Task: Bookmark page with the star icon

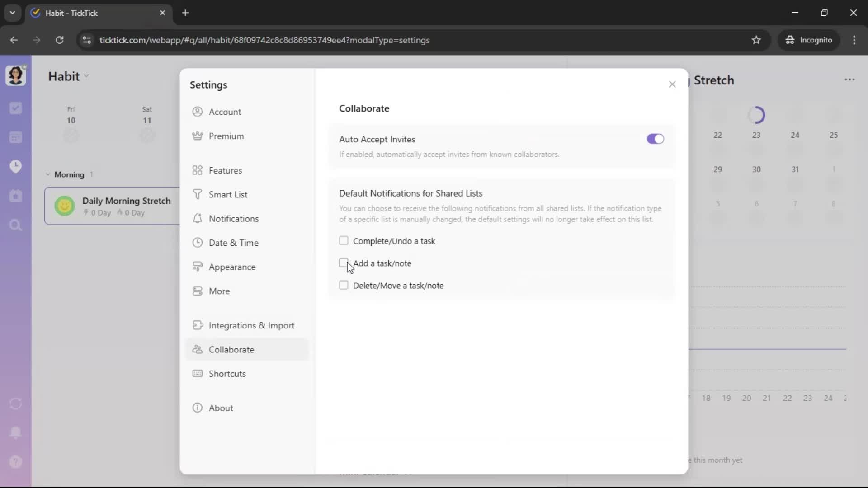Action: 756,40
